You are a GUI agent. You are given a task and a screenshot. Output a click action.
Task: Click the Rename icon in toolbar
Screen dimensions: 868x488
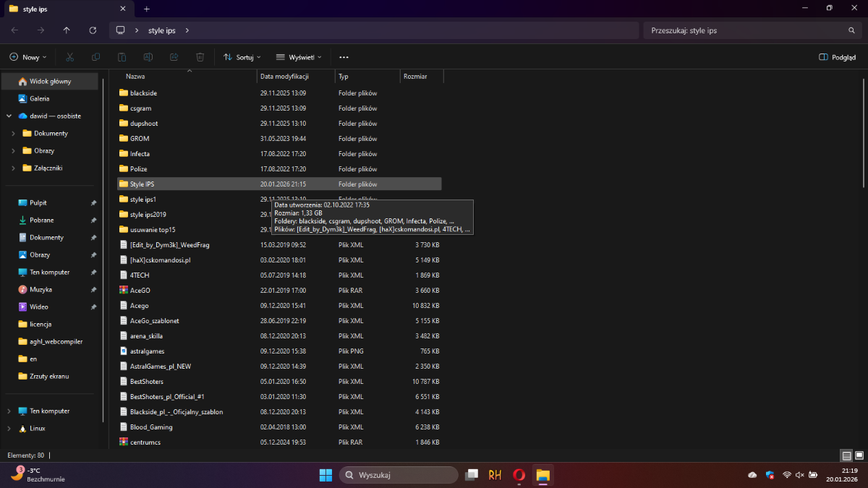148,57
